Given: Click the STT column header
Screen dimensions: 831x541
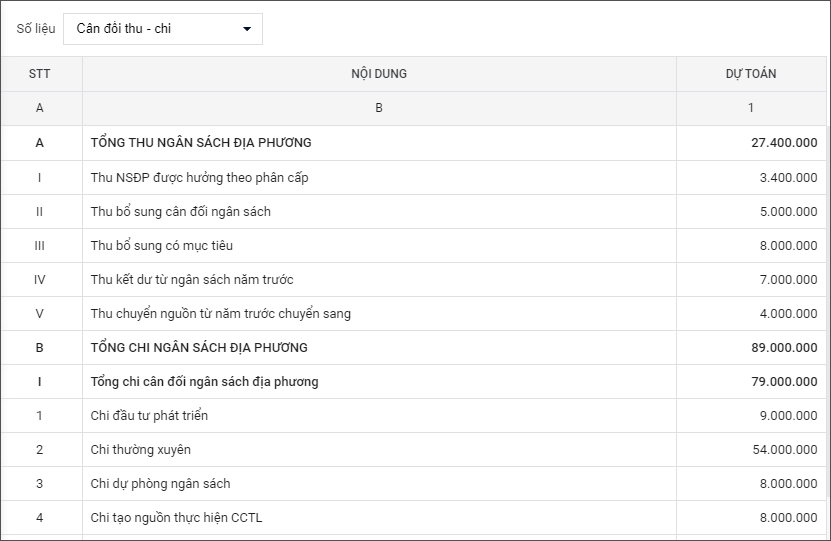Looking at the screenshot, I should pos(40,74).
